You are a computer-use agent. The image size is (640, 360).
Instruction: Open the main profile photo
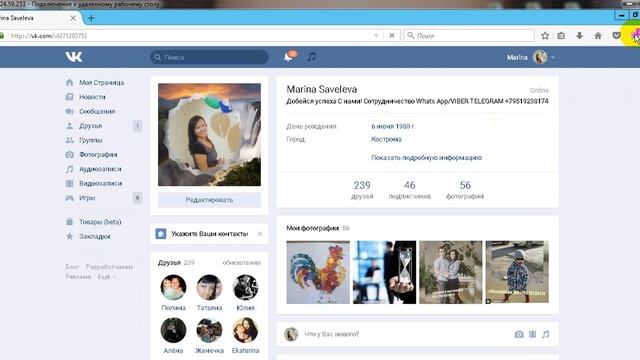(209, 135)
